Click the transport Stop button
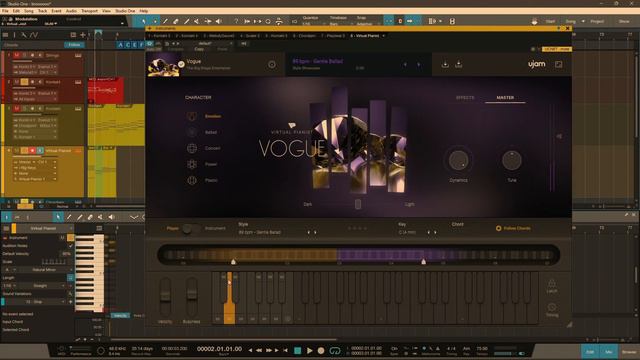This screenshot has height=360, width=640. (x=298, y=351)
